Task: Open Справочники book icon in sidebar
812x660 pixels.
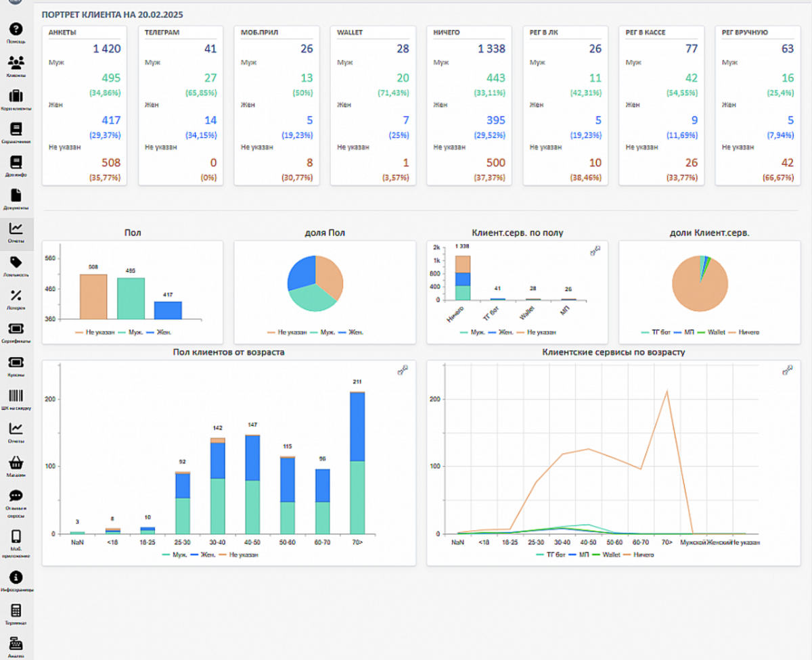Action: click(16, 129)
